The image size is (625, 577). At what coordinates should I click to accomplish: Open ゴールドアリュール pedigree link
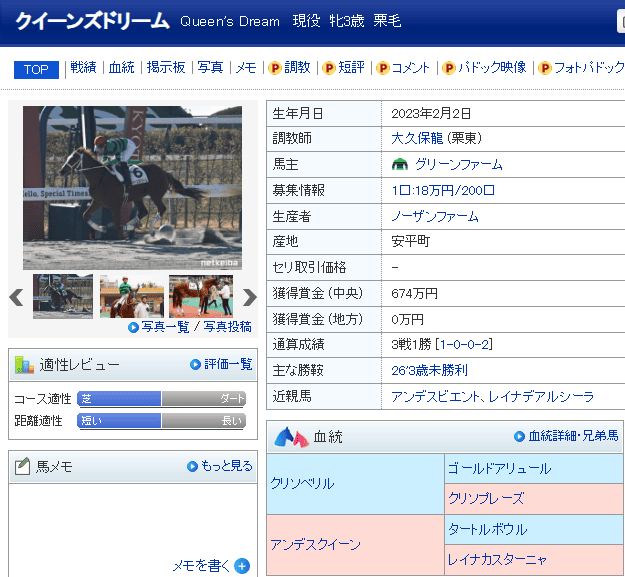[x=500, y=469]
